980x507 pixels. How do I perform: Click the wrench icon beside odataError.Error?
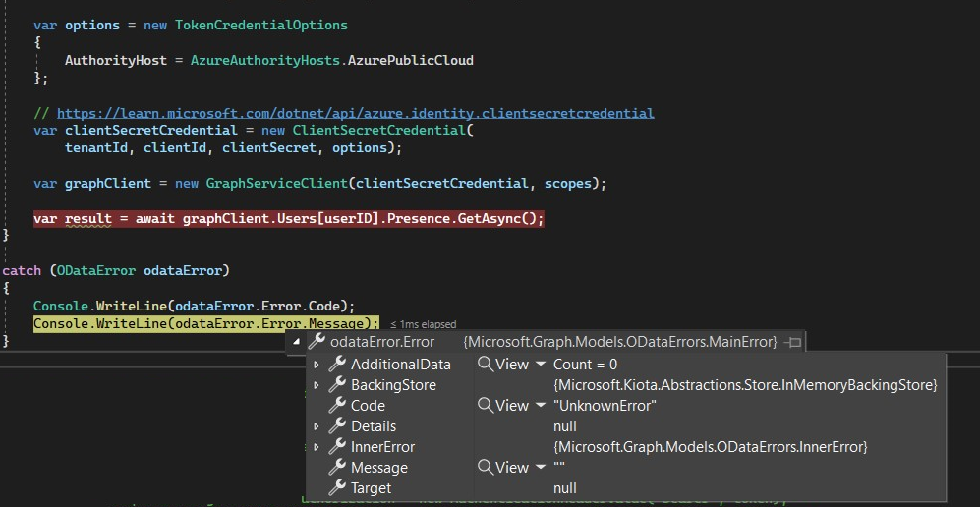pyautogui.click(x=317, y=342)
